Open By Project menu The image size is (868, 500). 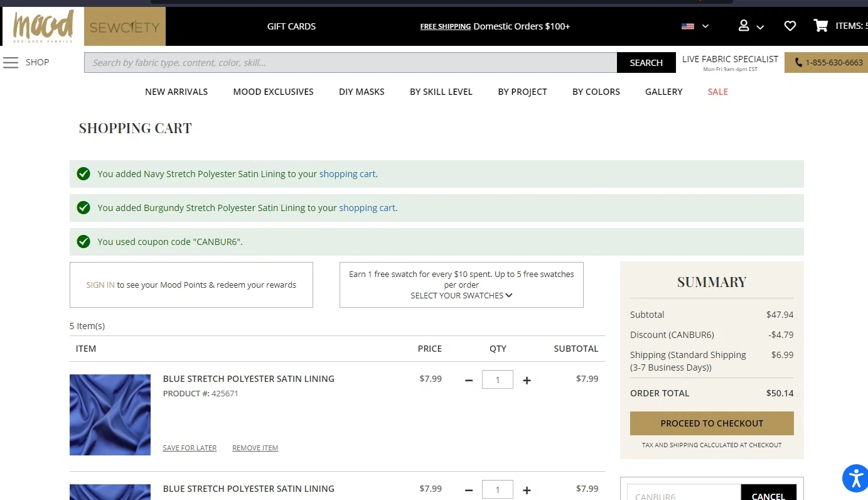(x=522, y=92)
